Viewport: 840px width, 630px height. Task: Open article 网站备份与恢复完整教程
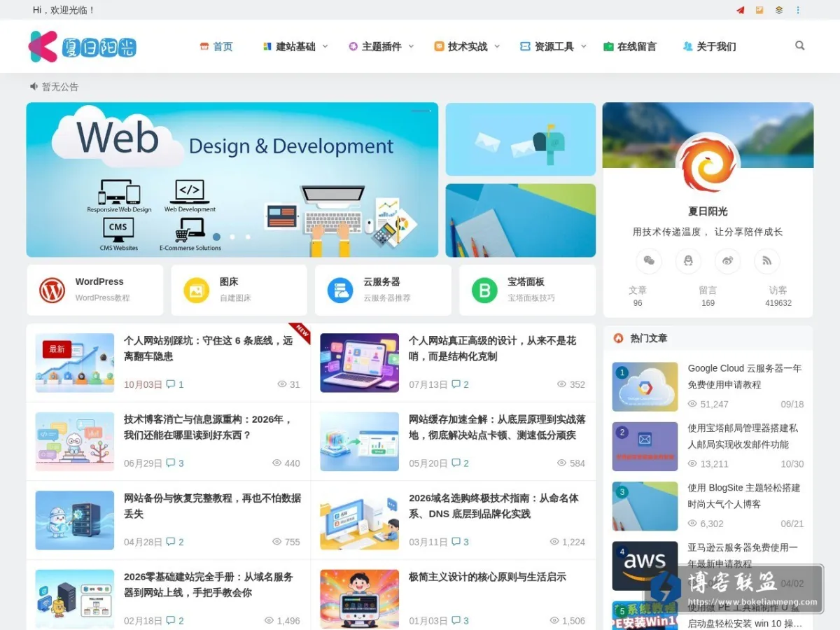click(x=212, y=506)
